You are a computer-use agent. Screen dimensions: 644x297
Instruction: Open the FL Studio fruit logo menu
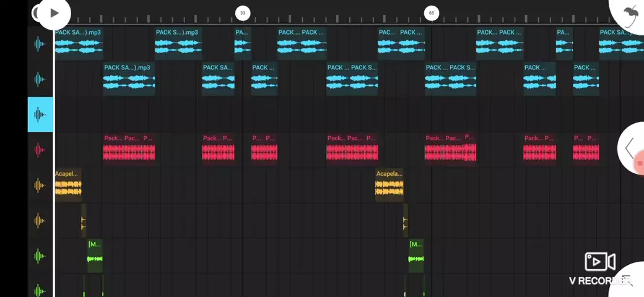click(x=630, y=14)
